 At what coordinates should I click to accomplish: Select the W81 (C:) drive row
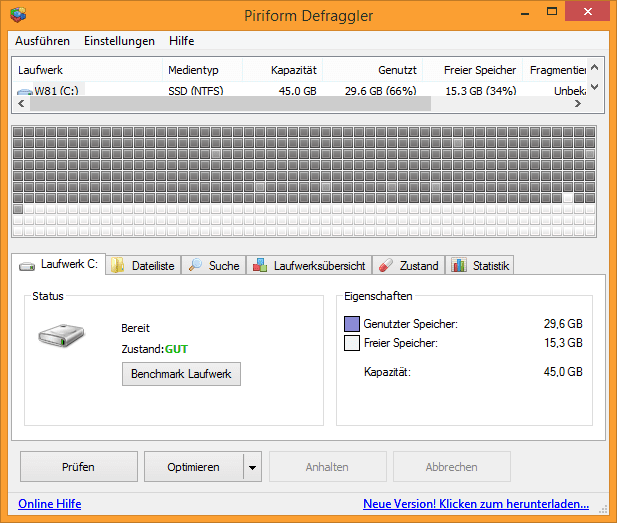point(299,91)
